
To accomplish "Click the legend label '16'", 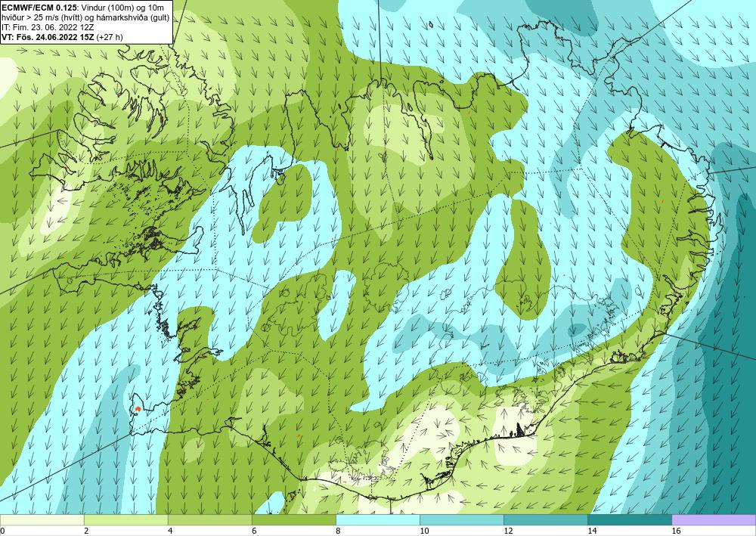I will (676, 531).
